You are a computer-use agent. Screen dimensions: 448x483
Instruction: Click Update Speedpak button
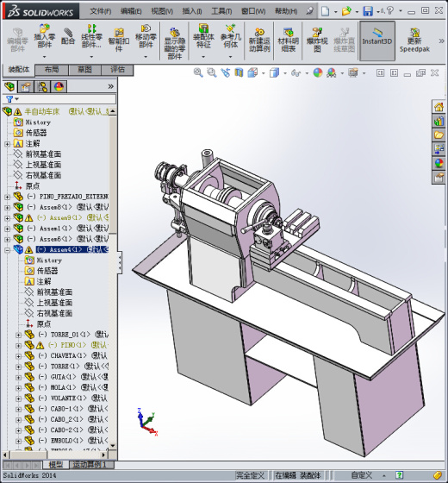[x=414, y=40]
